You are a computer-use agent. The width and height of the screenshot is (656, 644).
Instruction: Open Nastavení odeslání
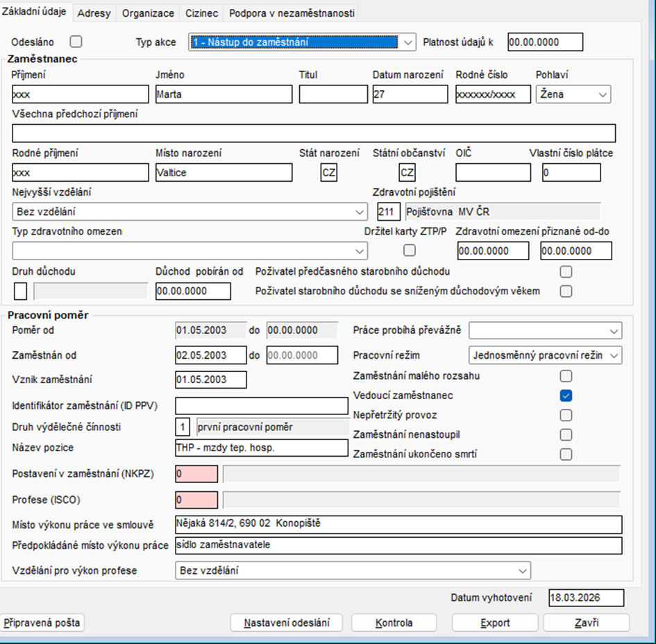click(287, 623)
